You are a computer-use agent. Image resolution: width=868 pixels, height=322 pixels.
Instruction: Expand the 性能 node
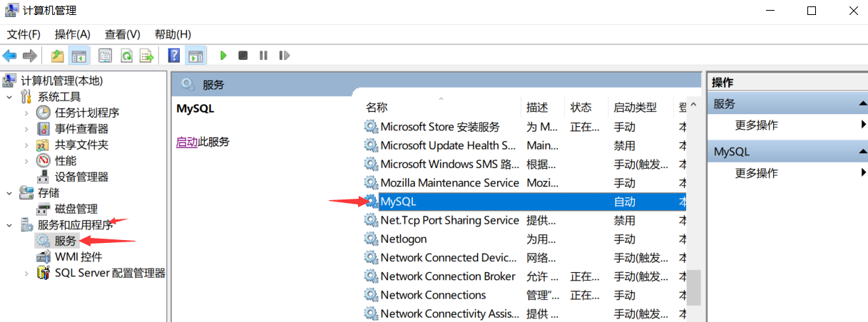[26, 161]
